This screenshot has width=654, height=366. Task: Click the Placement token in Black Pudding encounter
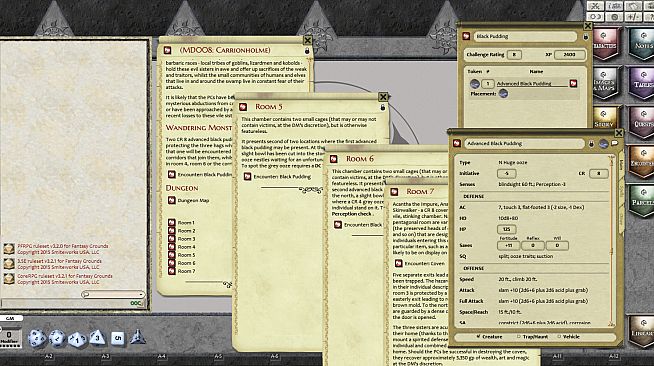pos(503,93)
